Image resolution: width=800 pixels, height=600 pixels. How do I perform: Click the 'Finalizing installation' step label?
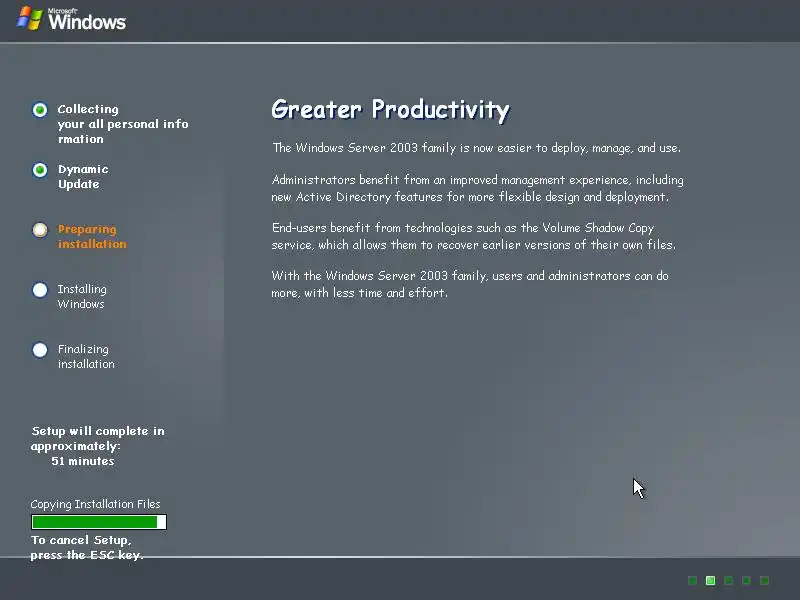click(86, 357)
